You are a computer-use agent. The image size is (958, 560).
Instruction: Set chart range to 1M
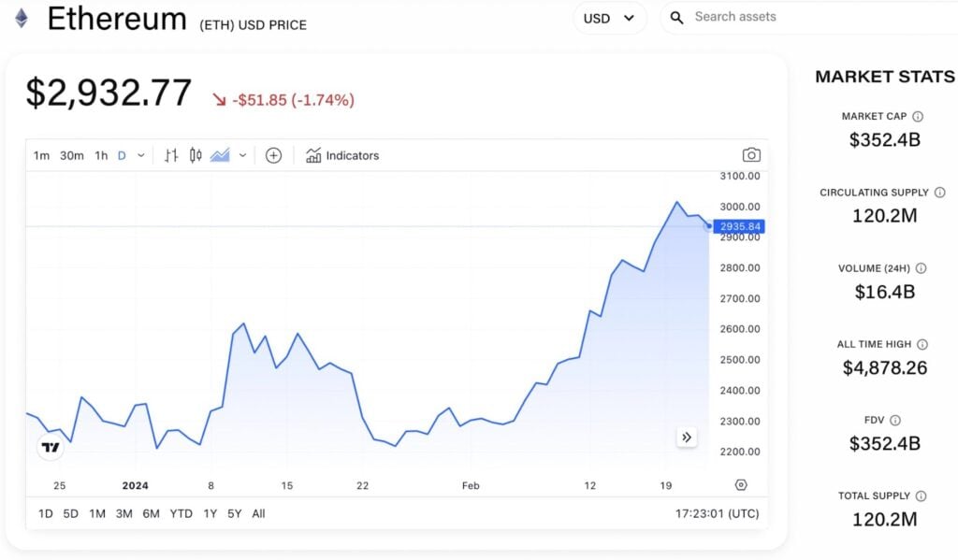tap(97, 513)
